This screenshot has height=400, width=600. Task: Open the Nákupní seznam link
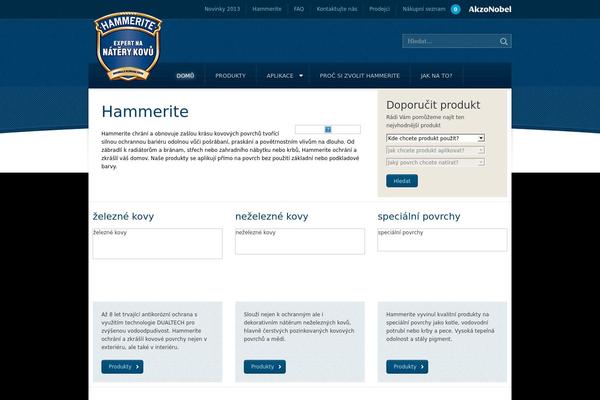[424, 9]
